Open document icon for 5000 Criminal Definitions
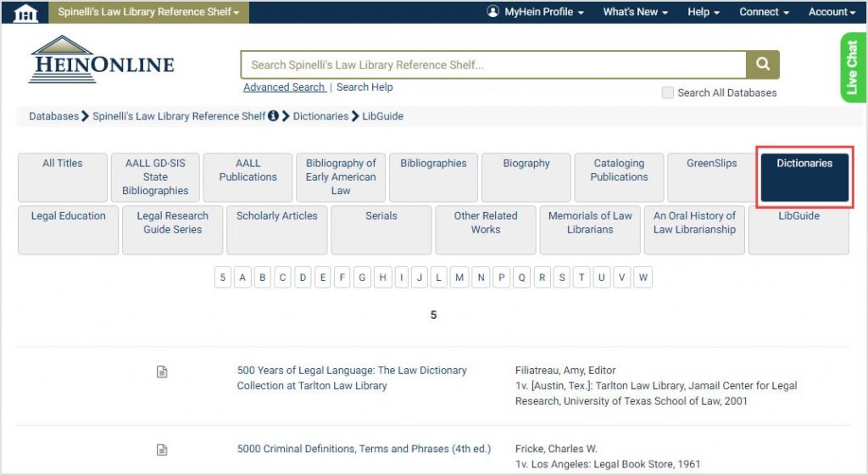Image resolution: width=868 pixels, height=475 pixels. click(x=162, y=450)
